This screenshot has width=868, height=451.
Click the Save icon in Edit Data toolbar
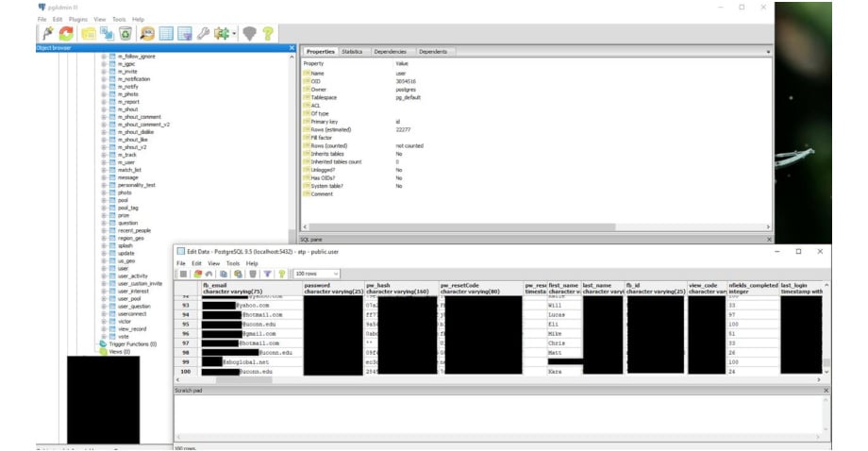(x=184, y=274)
